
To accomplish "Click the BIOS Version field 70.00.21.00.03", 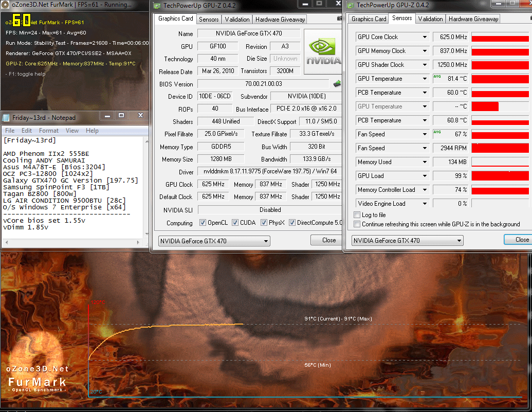I will click(x=263, y=83).
